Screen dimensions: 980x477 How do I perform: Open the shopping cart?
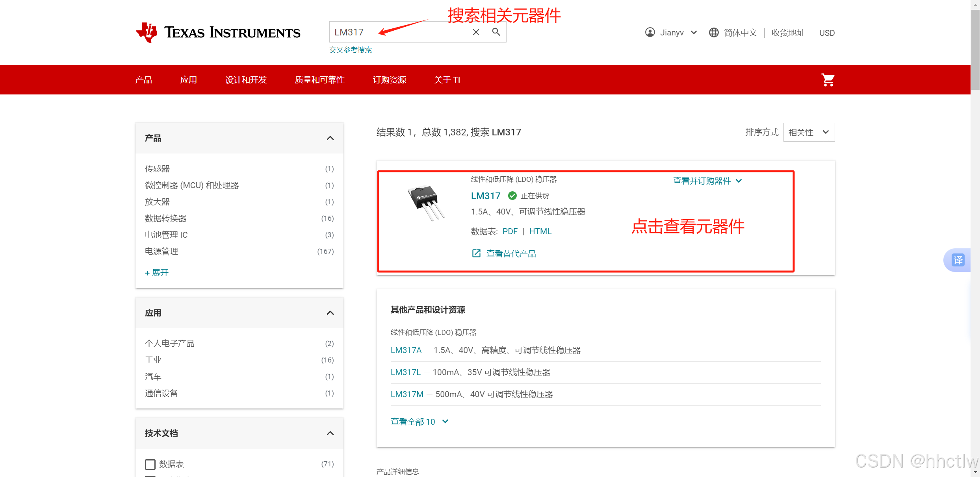click(828, 80)
